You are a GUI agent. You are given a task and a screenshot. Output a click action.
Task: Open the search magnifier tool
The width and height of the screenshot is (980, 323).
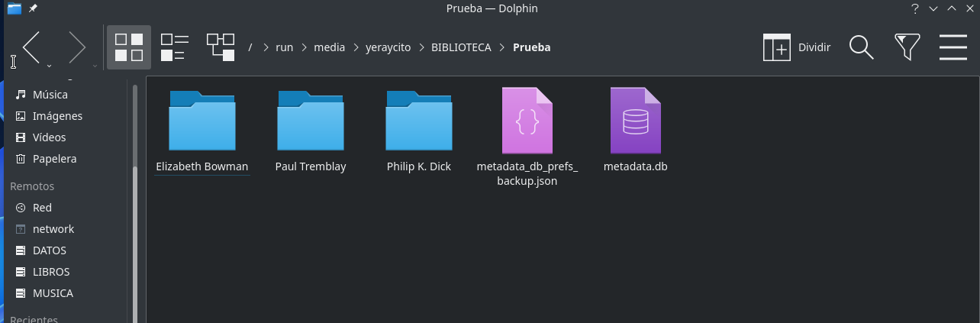[861, 47]
